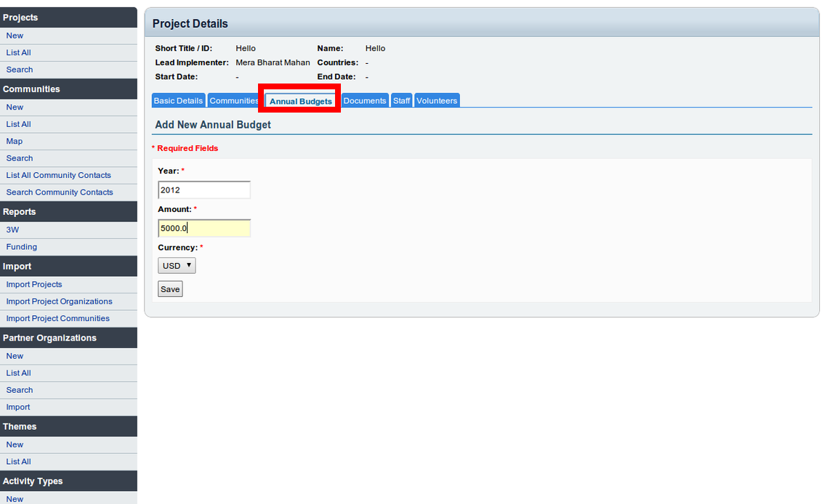The width and height of the screenshot is (822, 504).
Task: Click New under Projects
Action: tap(15, 36)
